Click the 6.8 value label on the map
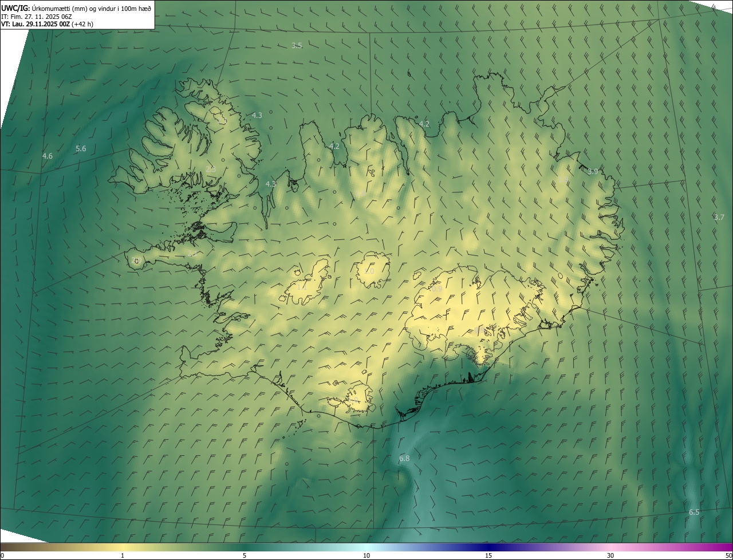This screenshot has height=560, width=733. 404,459
